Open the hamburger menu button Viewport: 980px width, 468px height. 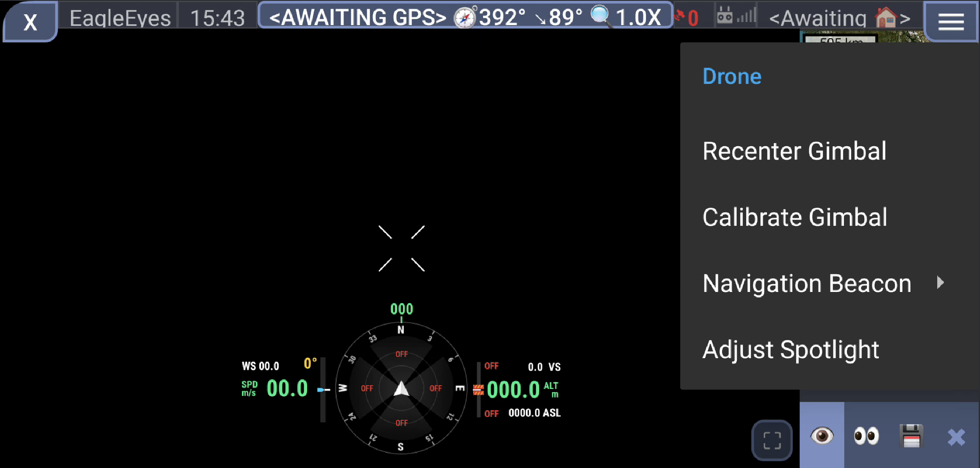[951, 21]
